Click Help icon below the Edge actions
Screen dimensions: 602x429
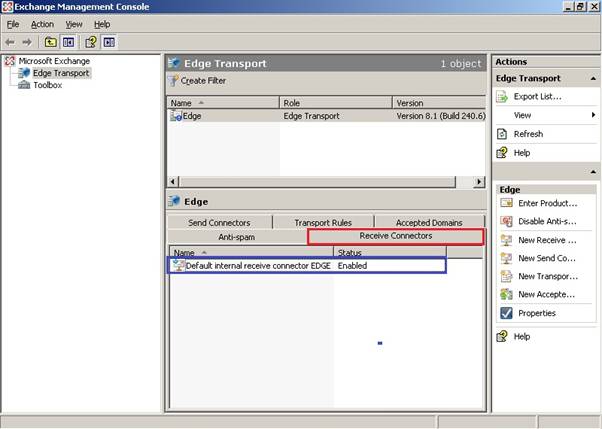[x=502, y=336]
